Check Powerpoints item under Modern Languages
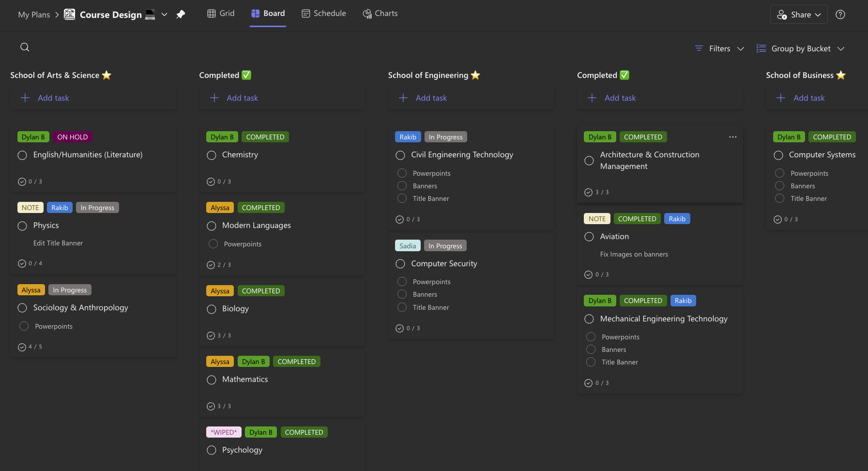 213,244
